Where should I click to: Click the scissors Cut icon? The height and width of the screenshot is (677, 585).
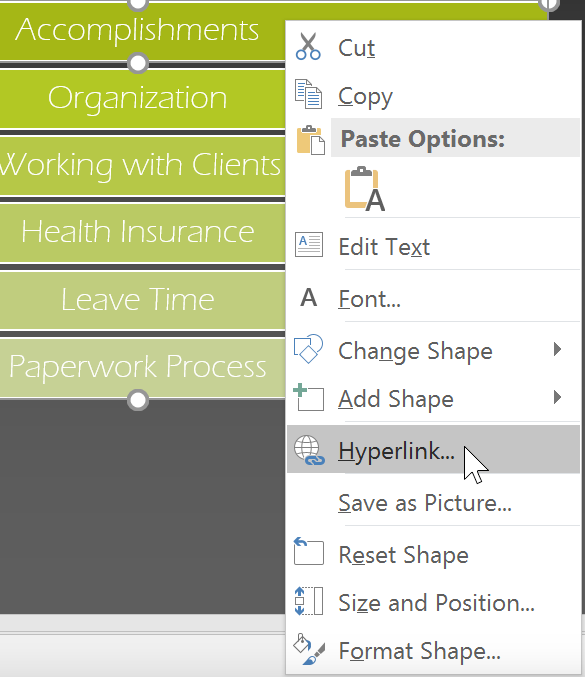pos(308,46)
